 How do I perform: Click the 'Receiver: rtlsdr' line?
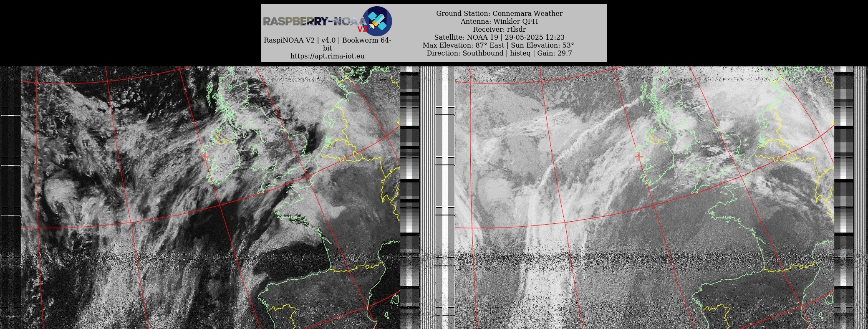[x=500, y=29]
